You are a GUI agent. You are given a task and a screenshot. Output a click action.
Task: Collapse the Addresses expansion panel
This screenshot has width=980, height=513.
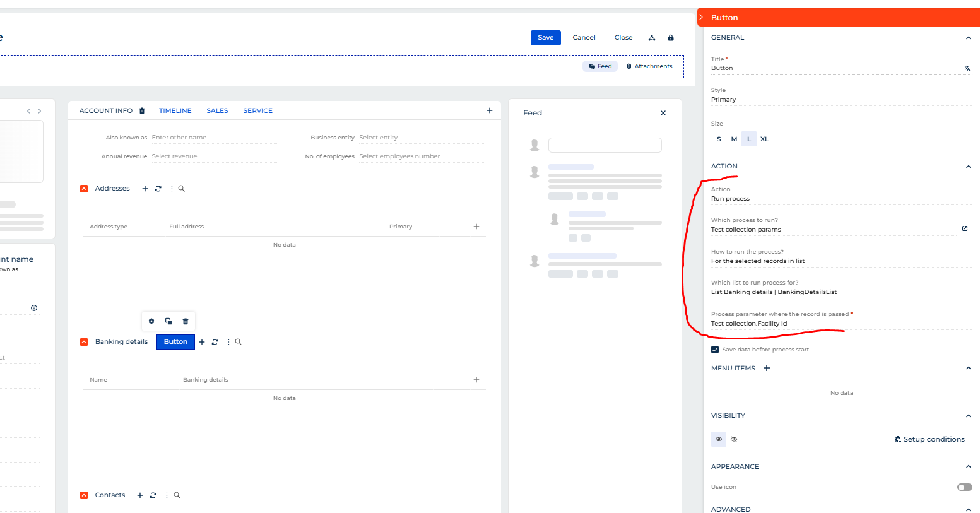tap(84, 189)
